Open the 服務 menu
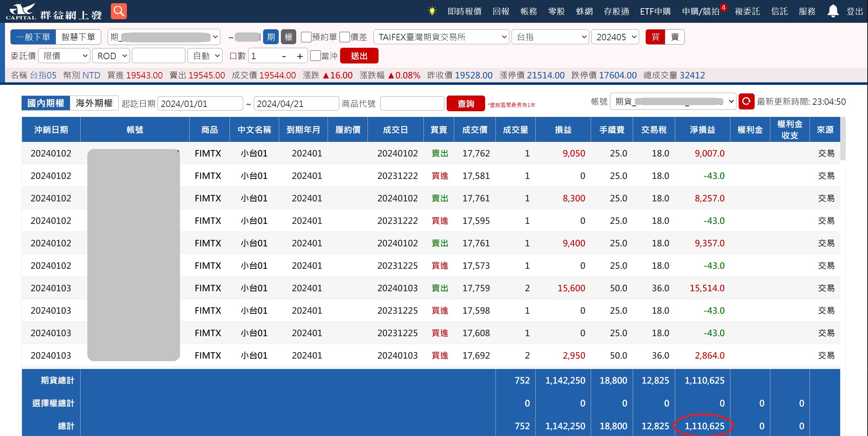868x436 pixels. point(807,11)
